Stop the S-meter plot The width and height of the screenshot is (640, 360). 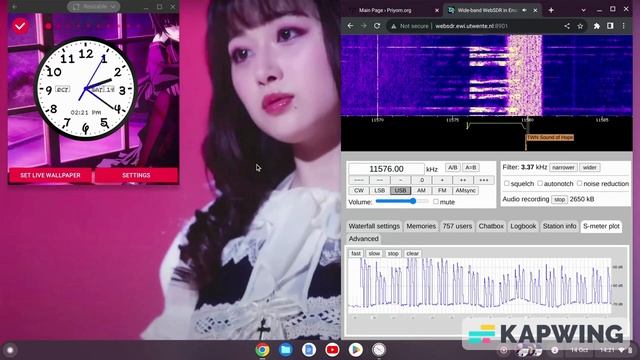[393, 253]
